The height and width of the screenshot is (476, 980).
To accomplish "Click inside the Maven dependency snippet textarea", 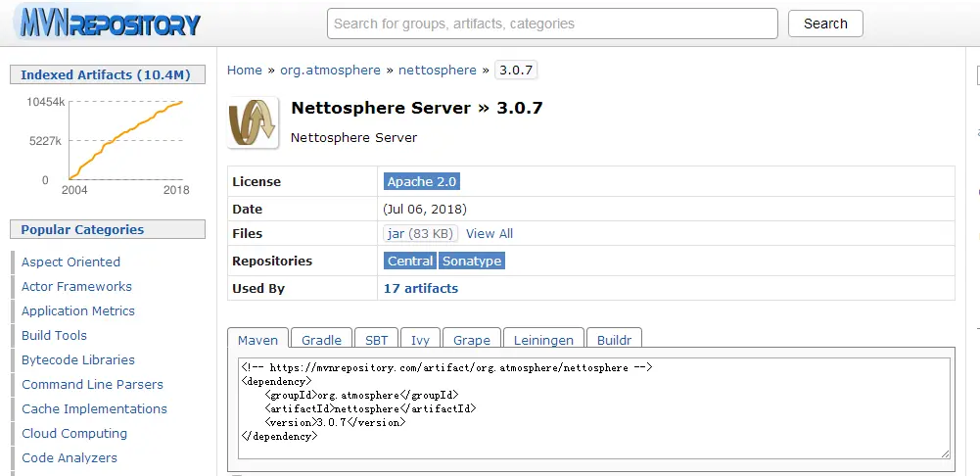I will click(x=594, y=407).
